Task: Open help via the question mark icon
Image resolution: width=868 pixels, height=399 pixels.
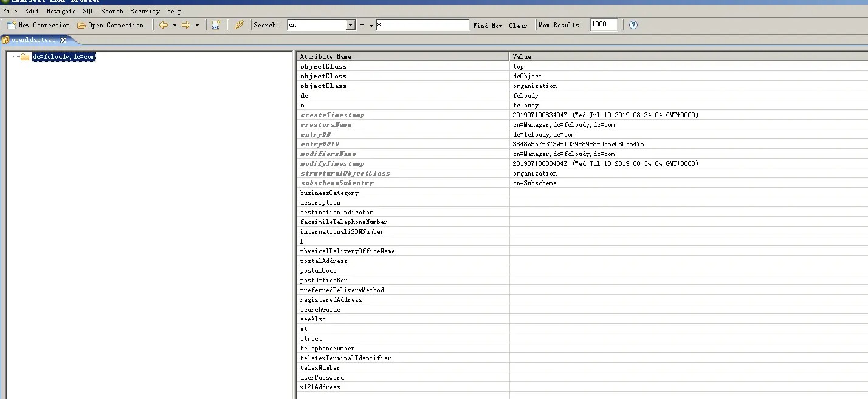Action: tap(633, 25)
